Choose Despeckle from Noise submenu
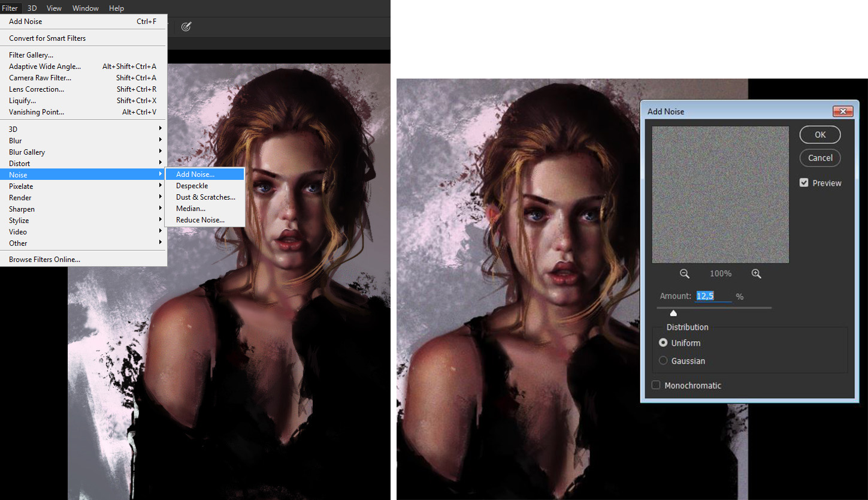Image resolution: width=868 pixels, height=500 pixels. point(205,186)
